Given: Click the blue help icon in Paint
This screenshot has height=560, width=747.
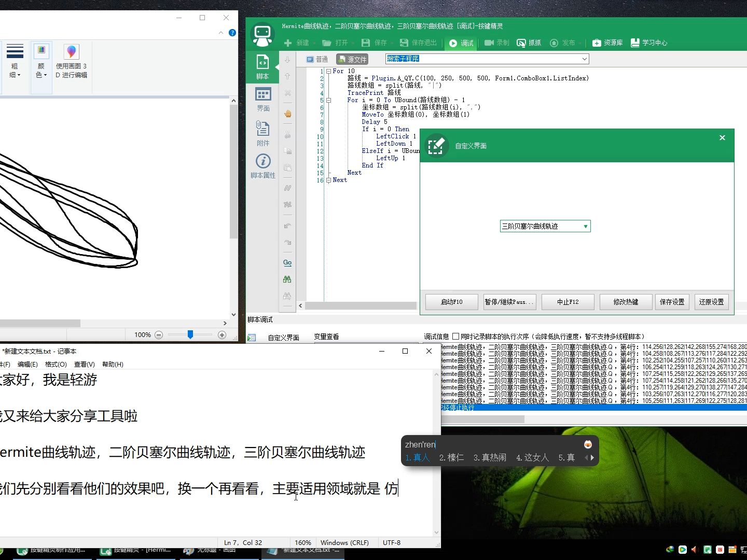Looking at the screenshot, I should pyautogui.click(x=232, y=33).
